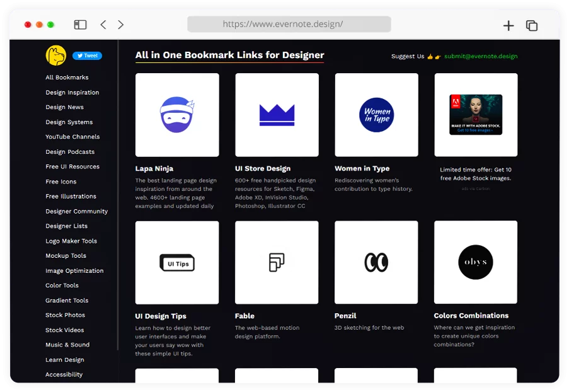
Task: Open the Fable logo thumbnail
Action: pyautogui.click(x=277, y=262)
